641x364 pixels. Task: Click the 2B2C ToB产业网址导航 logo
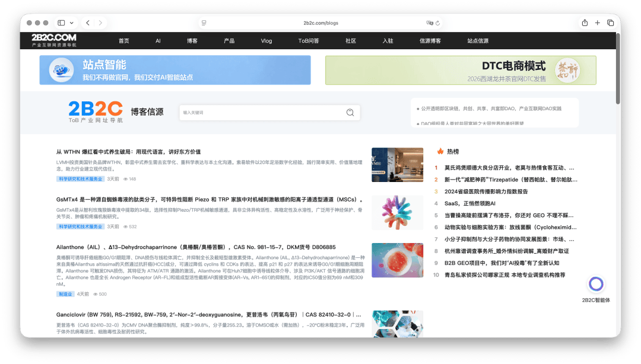[95, 111]
